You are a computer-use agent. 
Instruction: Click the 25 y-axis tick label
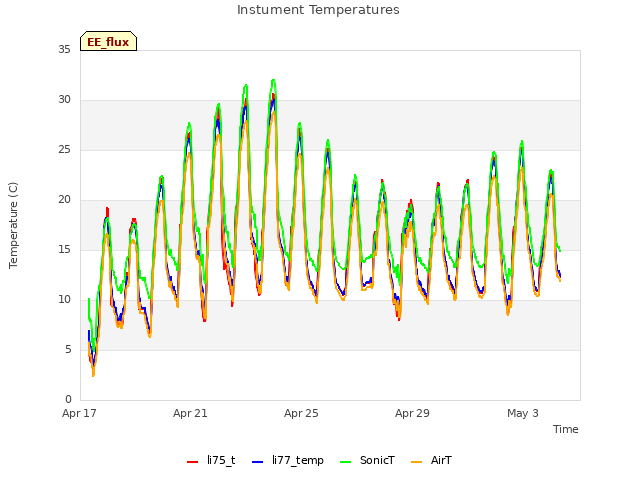[64, 149]
